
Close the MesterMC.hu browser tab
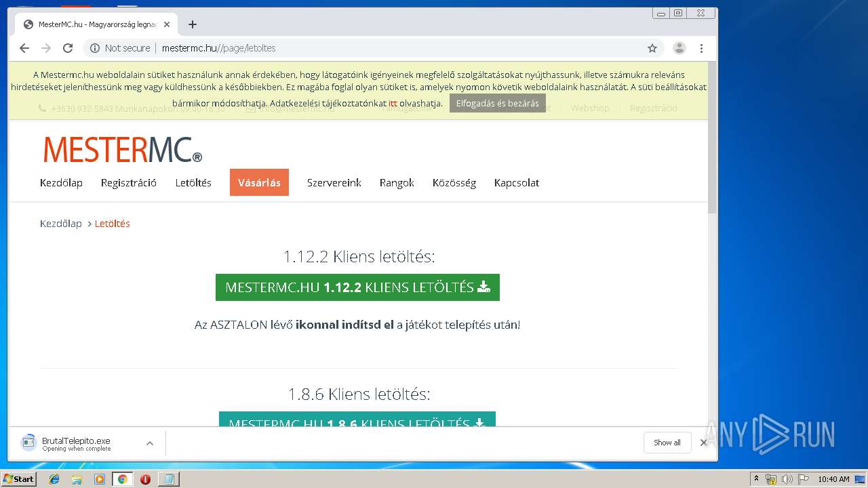click(167, 24)
